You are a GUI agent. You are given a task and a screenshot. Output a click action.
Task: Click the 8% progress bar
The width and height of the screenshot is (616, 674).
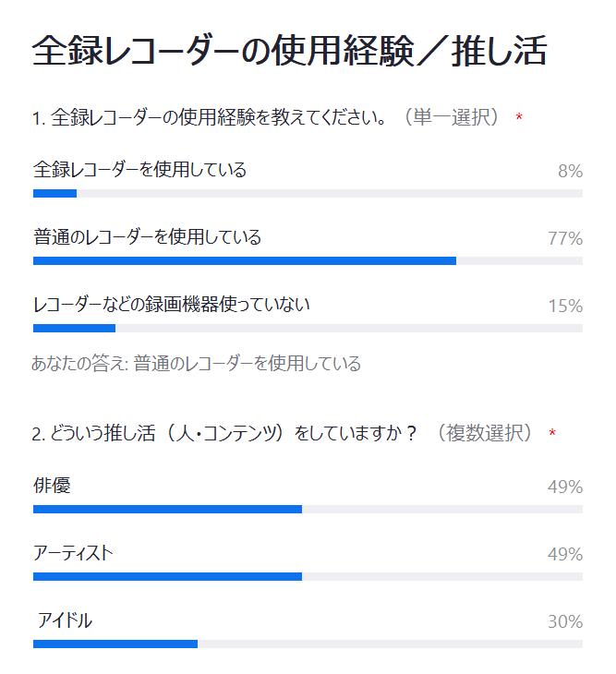tap(308, 194)
